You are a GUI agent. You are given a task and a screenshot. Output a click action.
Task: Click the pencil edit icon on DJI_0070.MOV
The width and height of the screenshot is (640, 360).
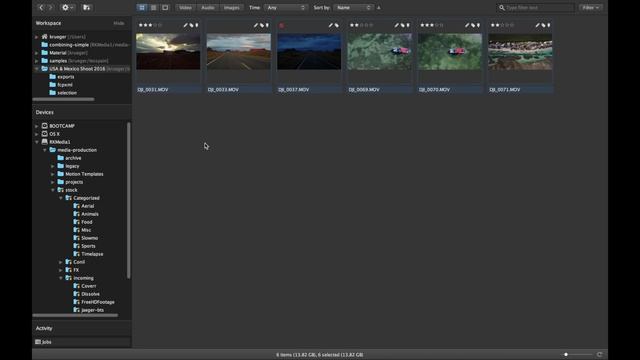coord(467,25)
